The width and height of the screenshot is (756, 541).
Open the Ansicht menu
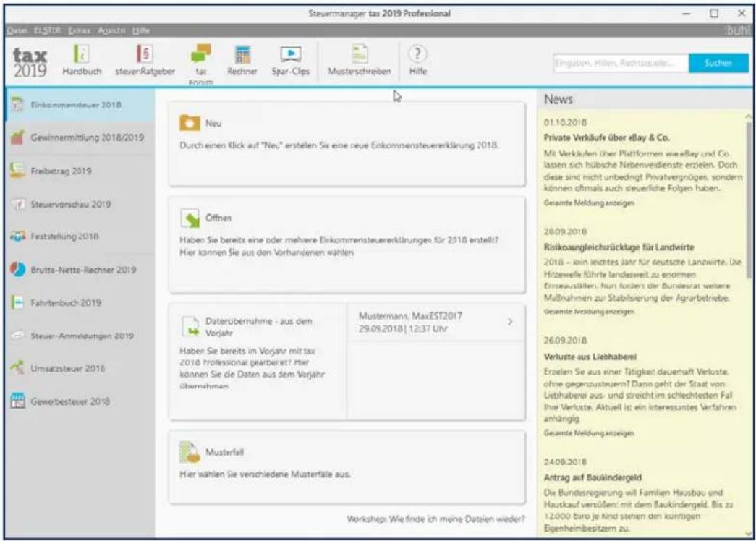pyautogui.click(x=111, y=31)
